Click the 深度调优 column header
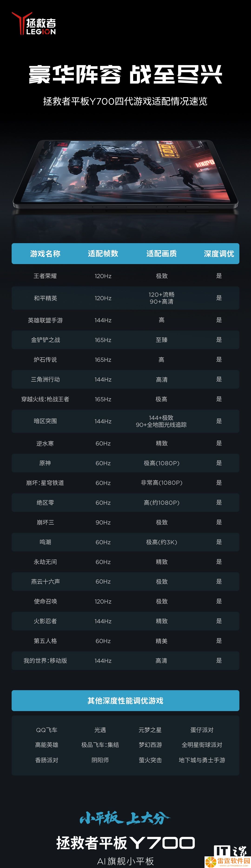Image resolution: width=251 pixels, height=868 pixels. tap(219, 253)
